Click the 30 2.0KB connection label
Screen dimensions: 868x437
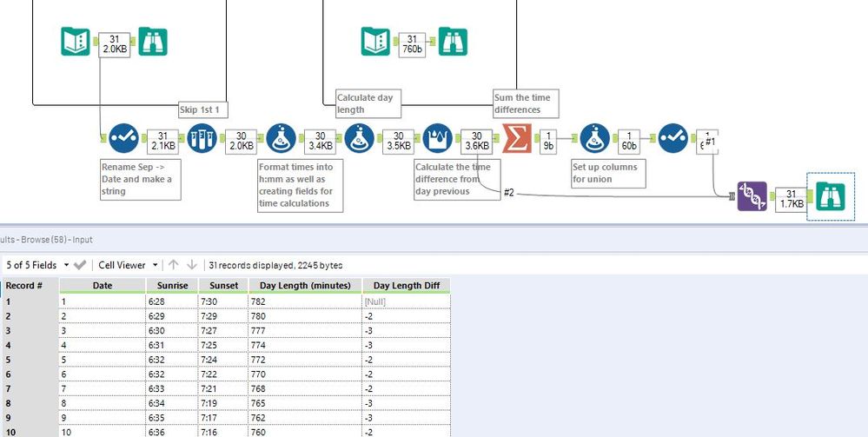[x=242, y=142]
